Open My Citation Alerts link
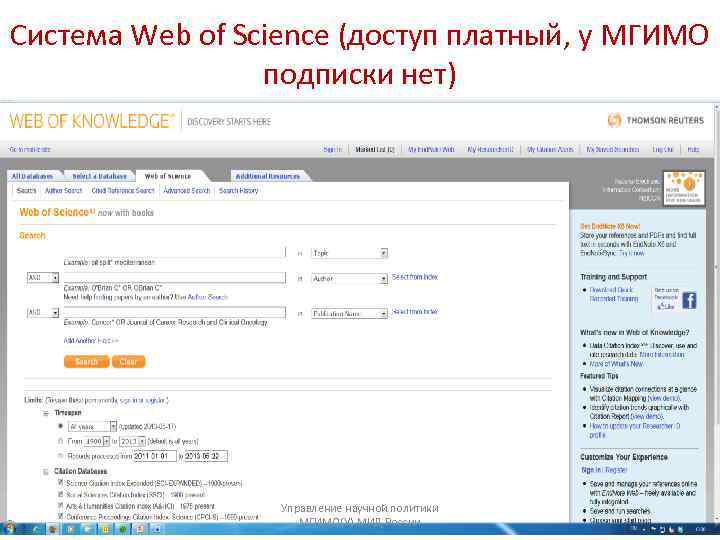The image size is (720, 540). tap(550, 150)
